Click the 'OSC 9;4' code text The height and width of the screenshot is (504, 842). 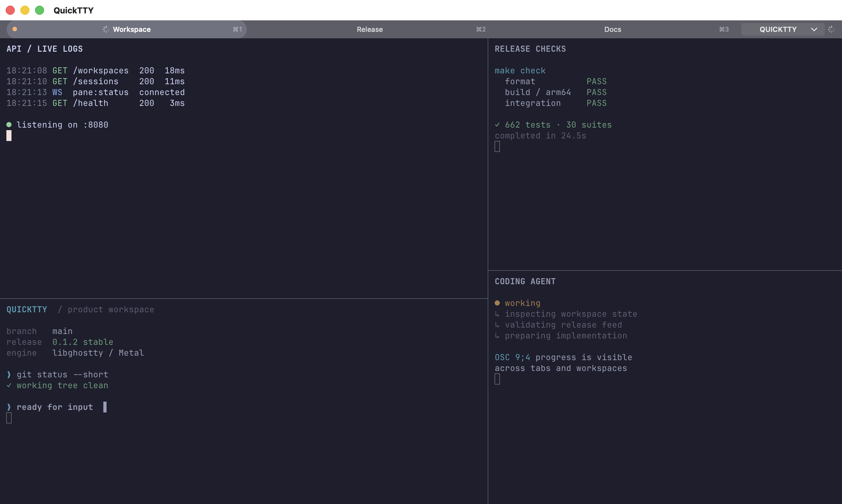point(512,358)
